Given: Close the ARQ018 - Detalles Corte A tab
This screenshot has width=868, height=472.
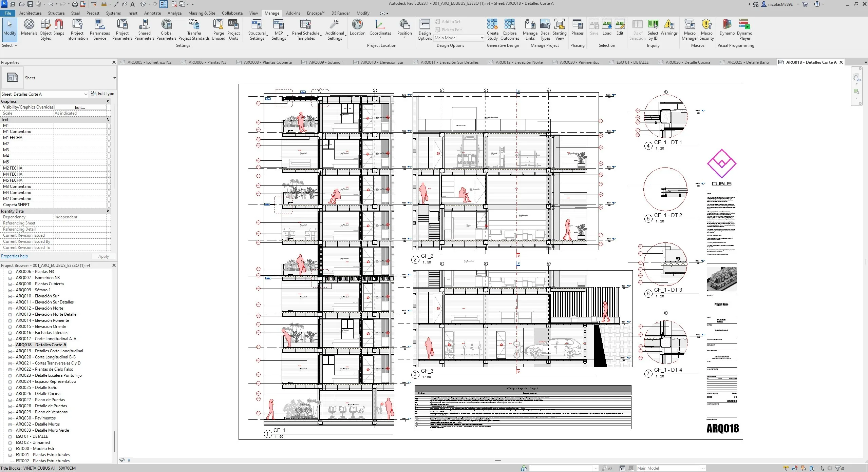Looking at the screenshot, I should [841, 62].
